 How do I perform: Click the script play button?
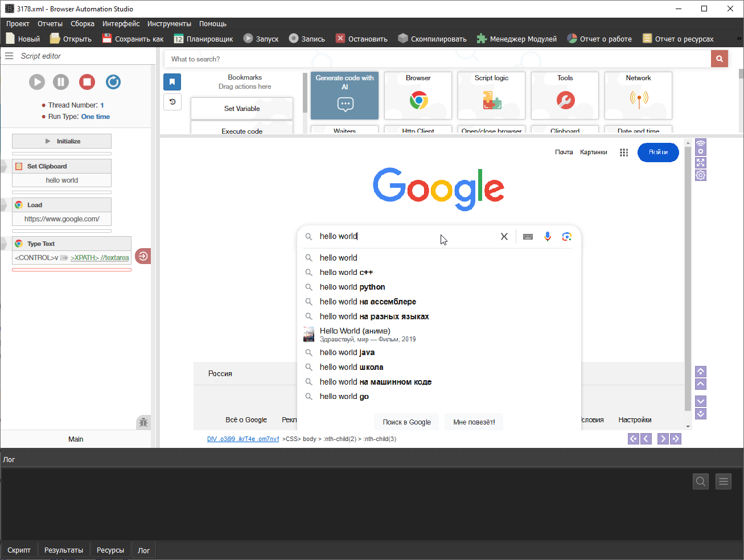(37, 82)
